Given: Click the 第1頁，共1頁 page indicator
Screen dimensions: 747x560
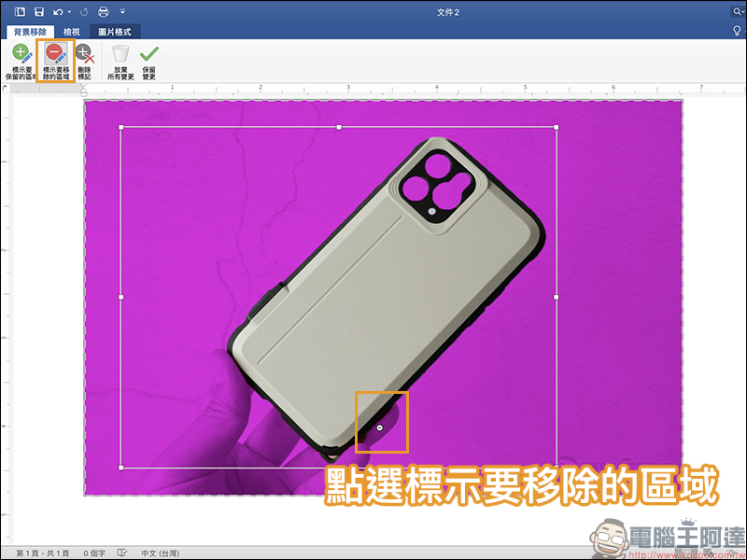Looking at the screenshot, I should coord(43,553).
